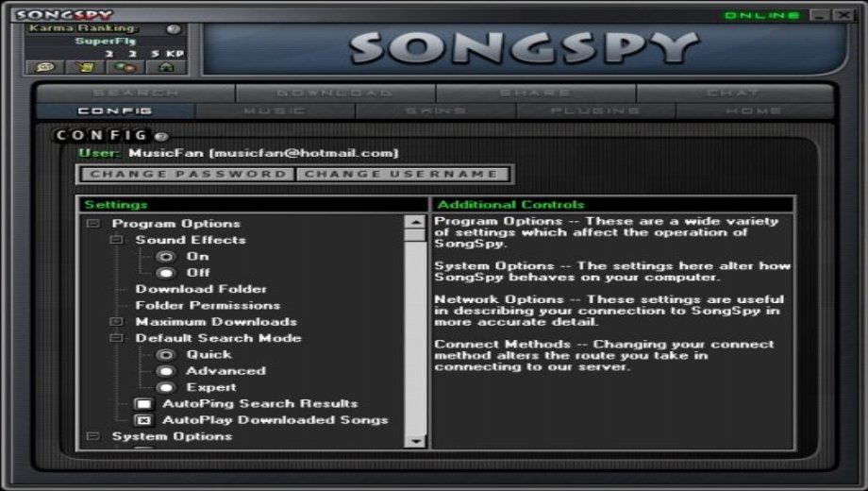Click the scrollbar down arrow in Settings list
The image size is (868, 491).
415,441
